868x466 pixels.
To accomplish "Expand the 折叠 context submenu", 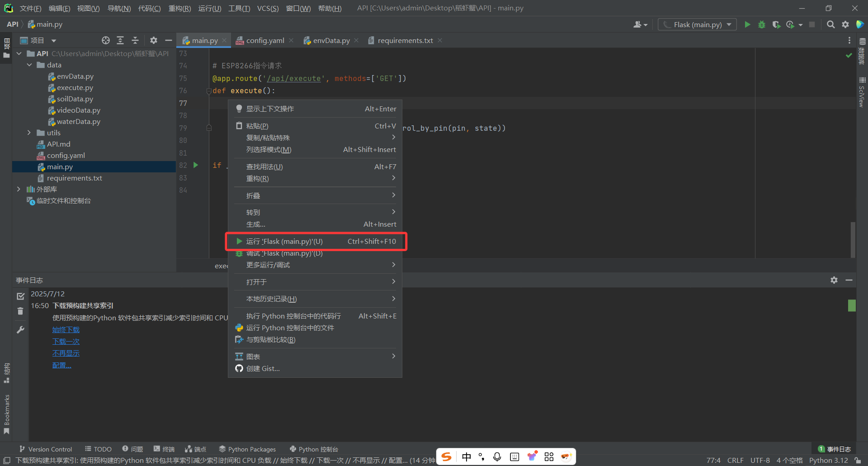I will (x=315, y=195).
